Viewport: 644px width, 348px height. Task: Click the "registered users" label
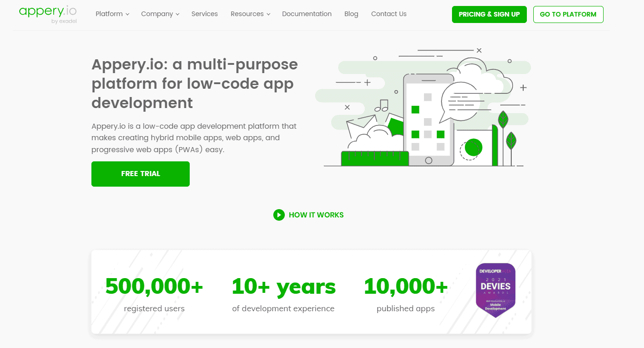click(154, 308)
